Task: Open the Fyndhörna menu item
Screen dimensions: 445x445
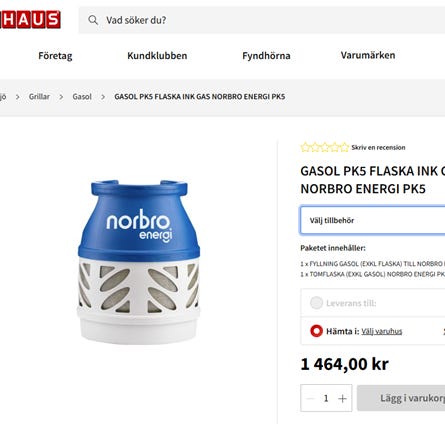Action: pyautogui.click(x=266, y=56)
